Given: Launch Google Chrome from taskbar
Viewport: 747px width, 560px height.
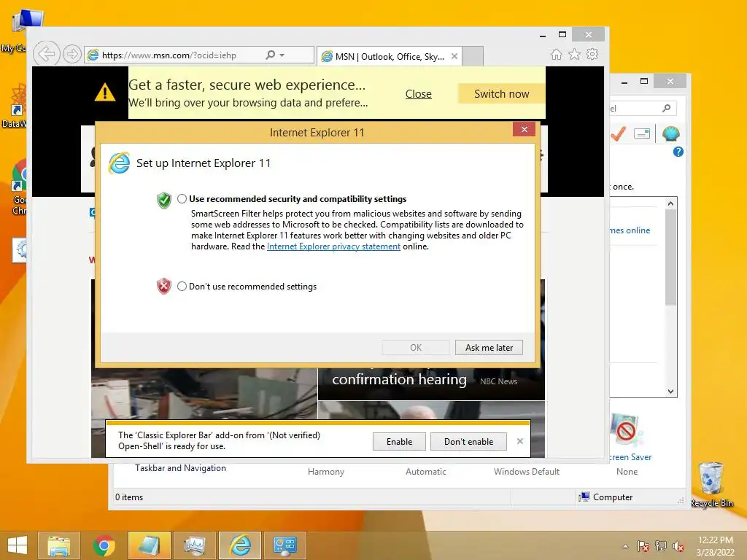Looking at the screenshot, I should pyautogui.click(x=104, y=545).
